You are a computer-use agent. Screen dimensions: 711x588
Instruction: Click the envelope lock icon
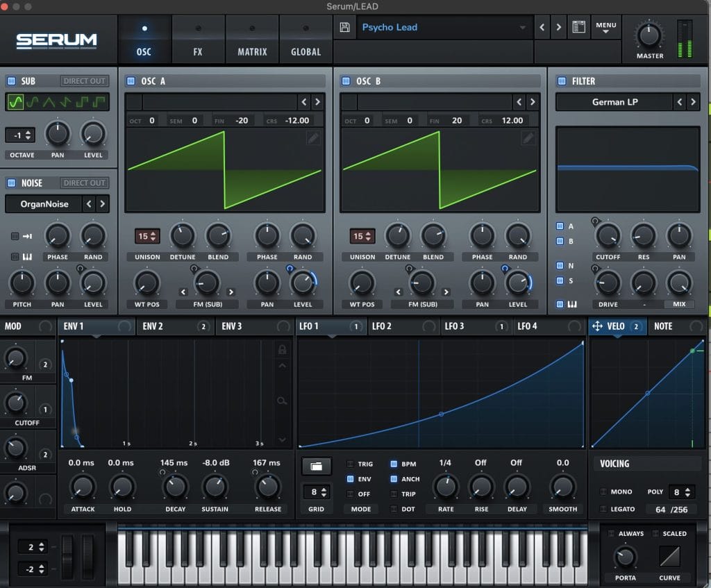282,349
